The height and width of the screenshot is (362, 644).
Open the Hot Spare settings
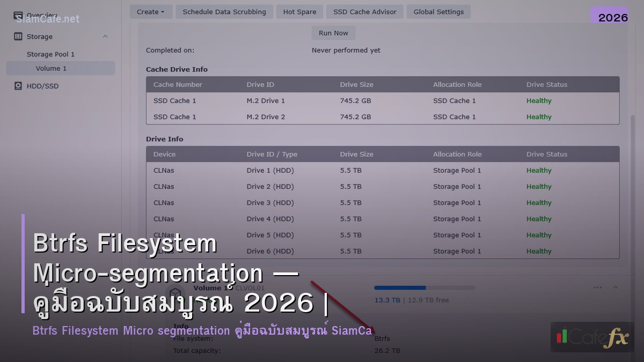[299, 11]
